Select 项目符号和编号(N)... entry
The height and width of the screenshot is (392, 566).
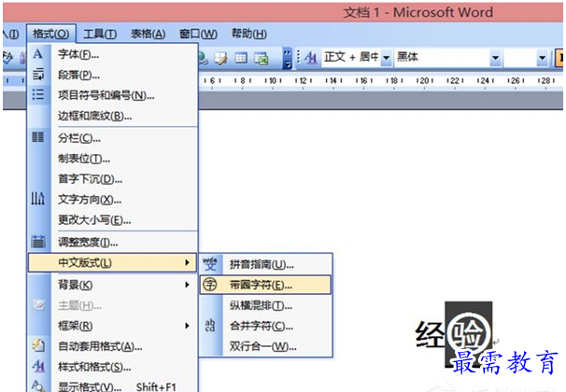click(x=106, y=95)
